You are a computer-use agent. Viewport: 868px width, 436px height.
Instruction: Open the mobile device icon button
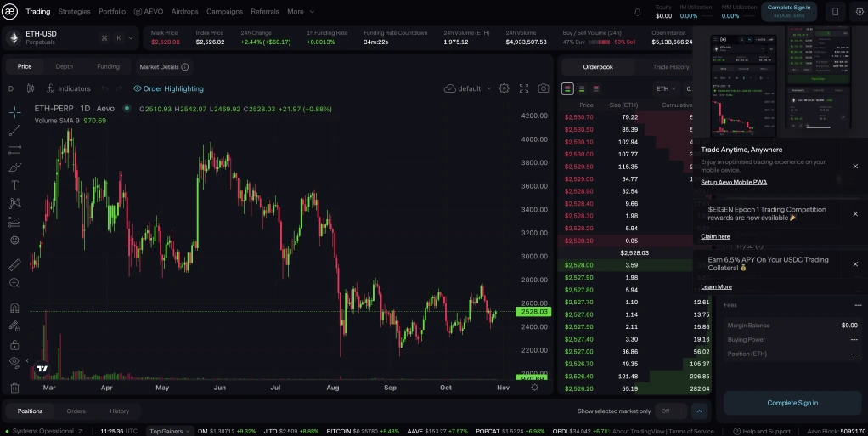[836, 11]
